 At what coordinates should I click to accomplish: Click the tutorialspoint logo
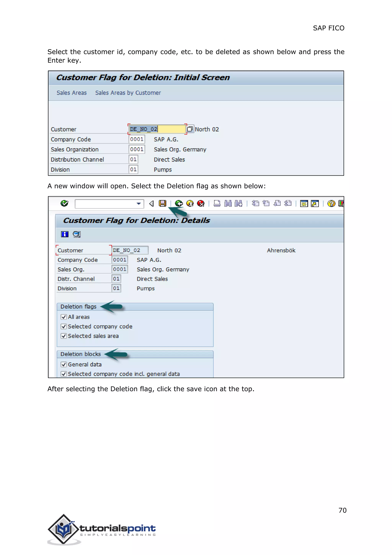click(x=102, y=529)
